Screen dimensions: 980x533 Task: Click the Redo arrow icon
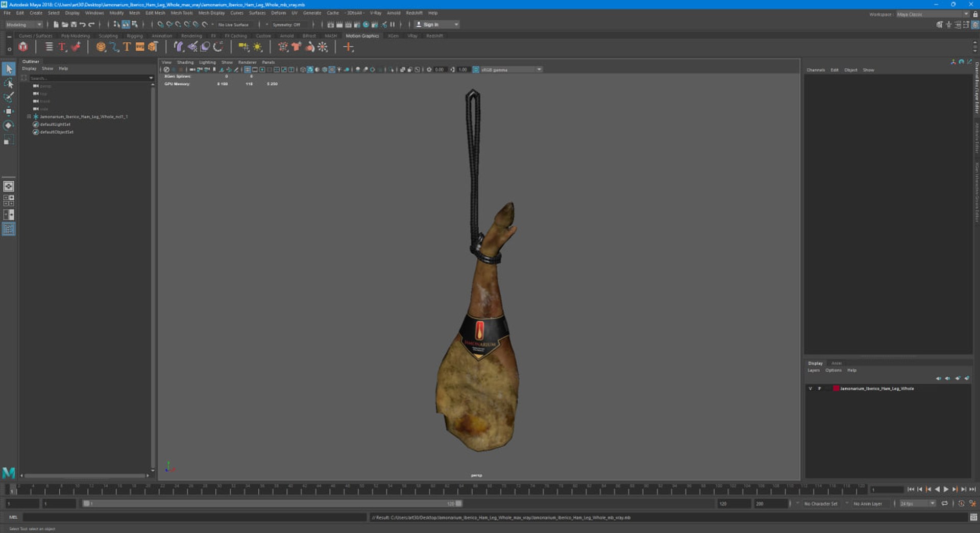point(91,25)
